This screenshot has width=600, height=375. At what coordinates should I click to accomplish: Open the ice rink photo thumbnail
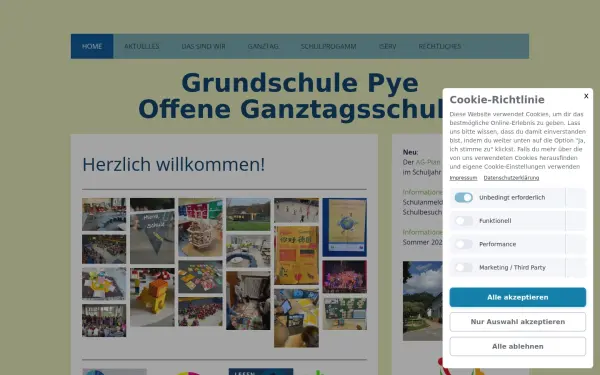[x=296, y=210]
